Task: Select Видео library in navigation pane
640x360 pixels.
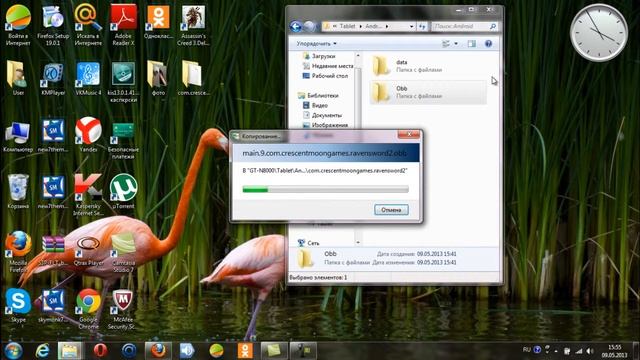Action: tap(315, 105)
